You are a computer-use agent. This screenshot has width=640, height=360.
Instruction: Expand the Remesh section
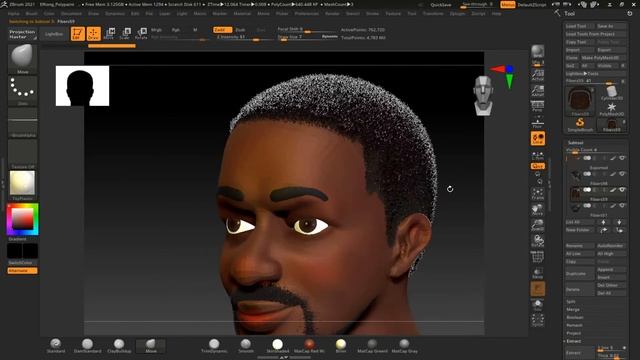coord(574,325)
